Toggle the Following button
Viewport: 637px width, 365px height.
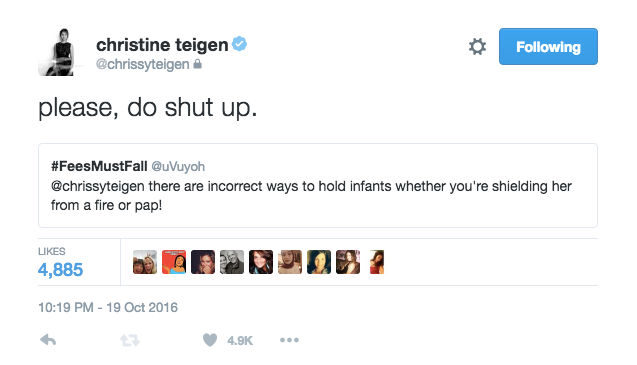(548, 46)
